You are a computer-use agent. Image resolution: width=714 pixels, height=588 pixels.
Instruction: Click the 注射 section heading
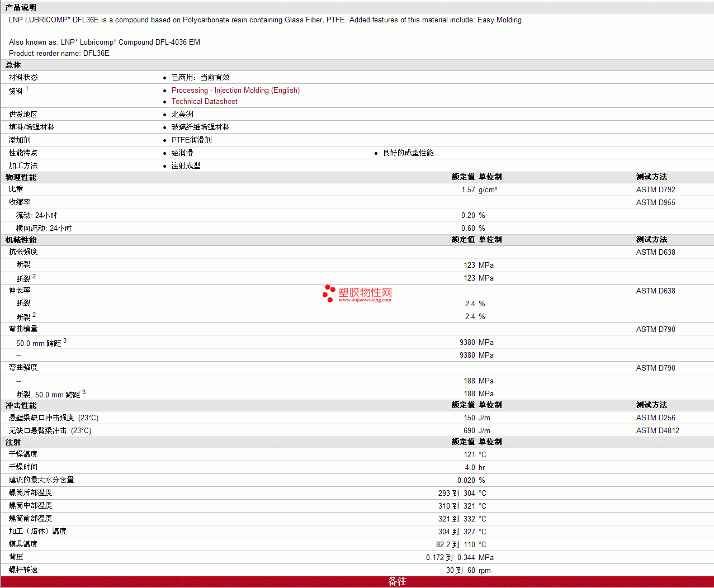pos(13,442)
